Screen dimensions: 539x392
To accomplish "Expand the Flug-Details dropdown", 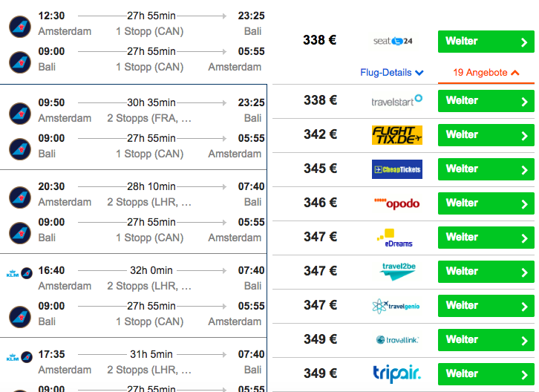I will (x=391, y=73).
